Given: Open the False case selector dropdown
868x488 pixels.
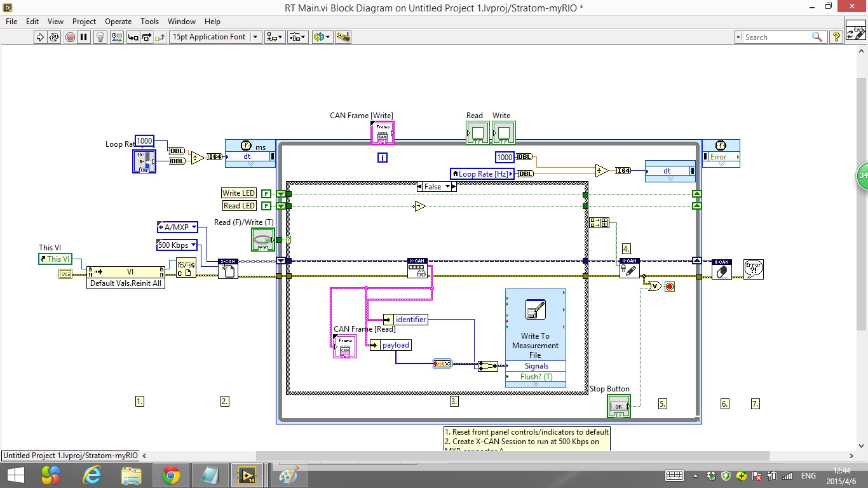Looking at the screenshot, I should [437, 187].
